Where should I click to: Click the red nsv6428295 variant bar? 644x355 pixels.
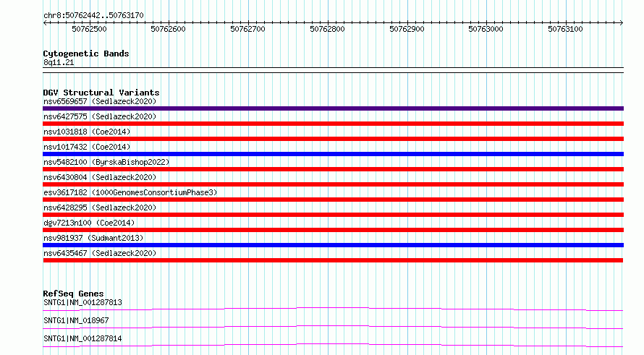[x=333, y=215]
